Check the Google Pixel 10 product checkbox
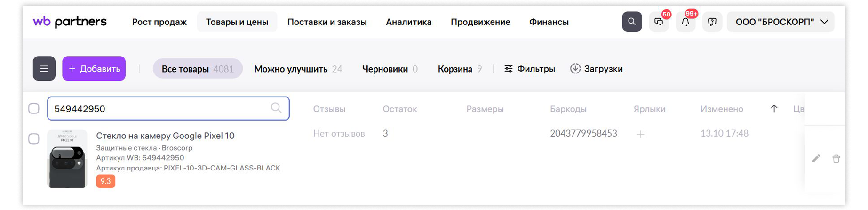 pos(34,139)
